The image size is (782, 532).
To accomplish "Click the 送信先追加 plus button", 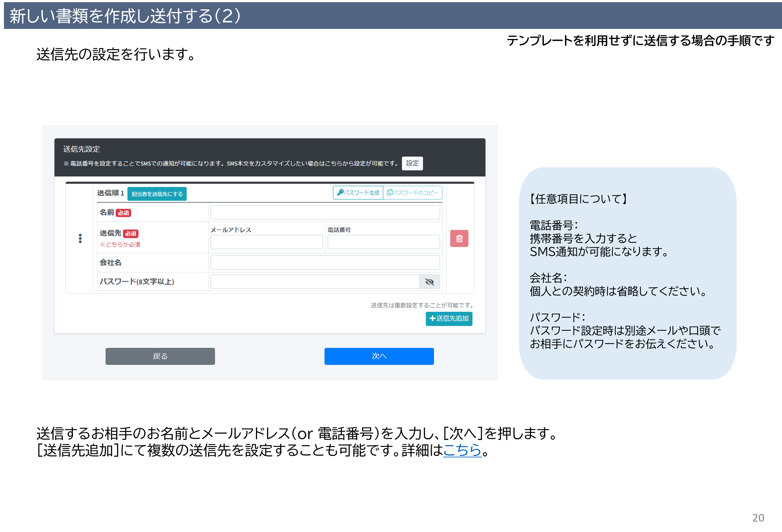I will 449,319.
